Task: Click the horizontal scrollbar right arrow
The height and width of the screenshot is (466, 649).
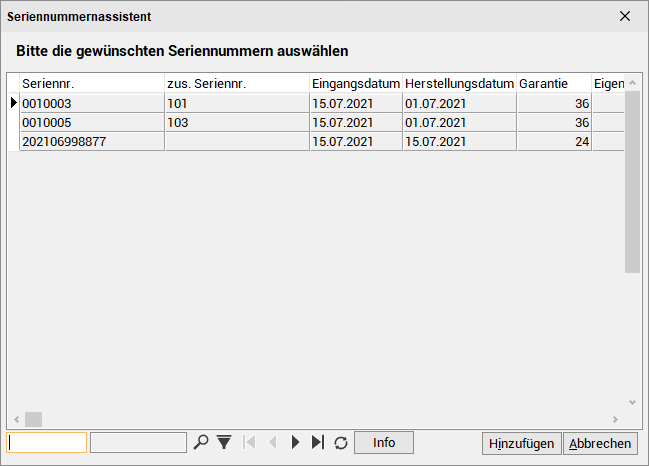Action: click(615, 419)
